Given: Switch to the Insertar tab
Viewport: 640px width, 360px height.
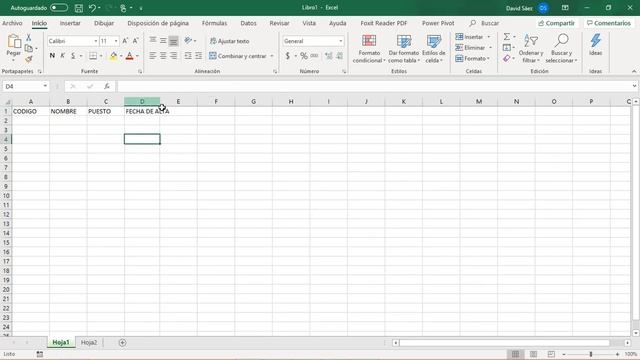Looking at the screenshot, I should tap(70, 23).
